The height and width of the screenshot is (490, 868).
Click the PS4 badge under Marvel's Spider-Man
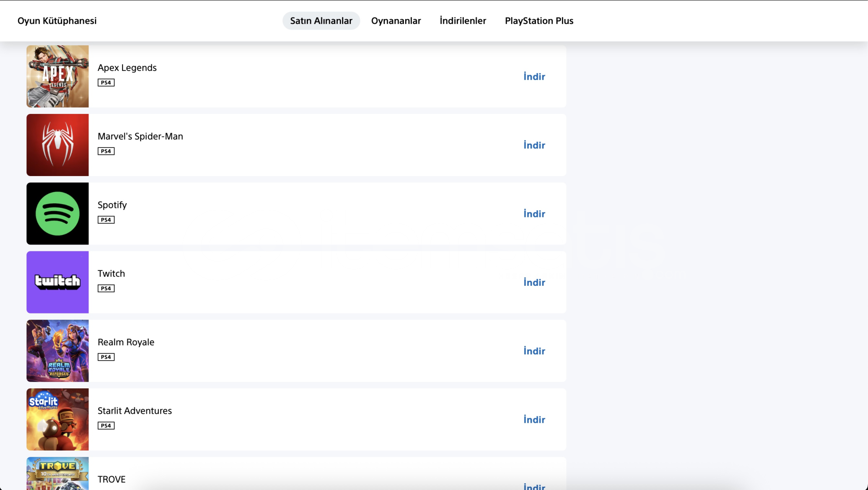click(106, 151)
